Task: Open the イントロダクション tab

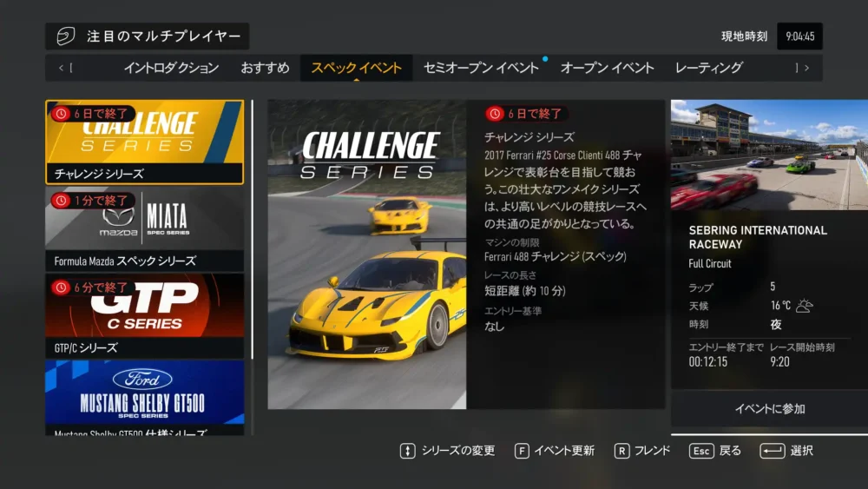Action: tap(171, 68)
